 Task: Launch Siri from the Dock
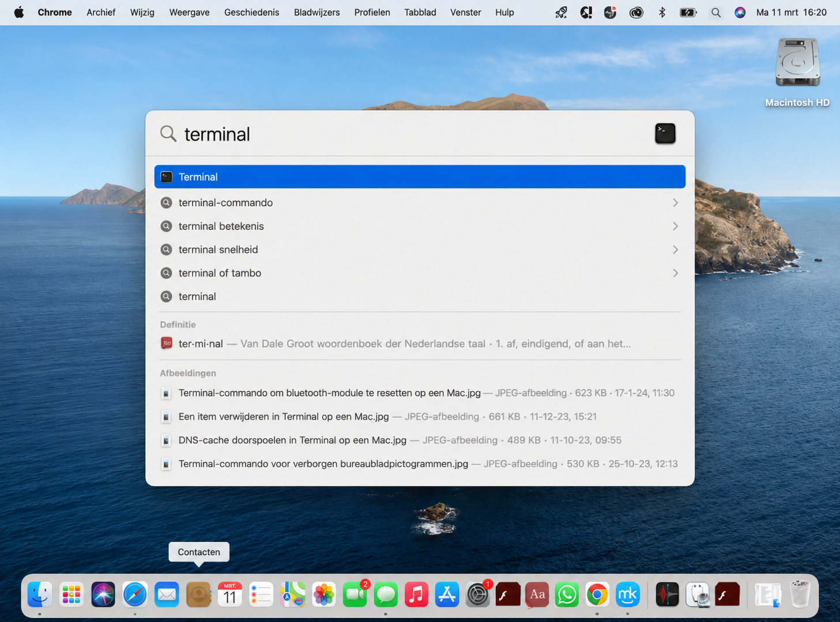coord(103,594)
